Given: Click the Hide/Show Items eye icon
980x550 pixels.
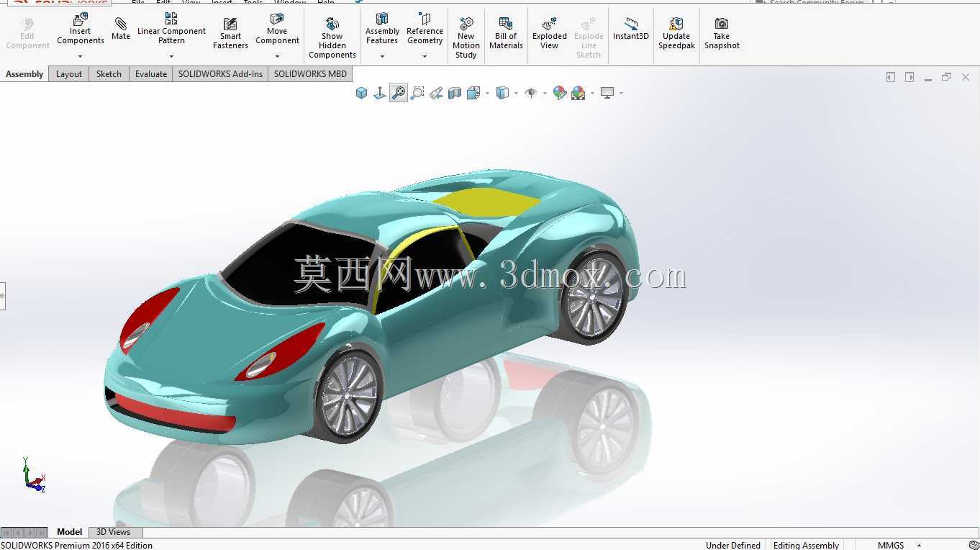Looking at the screenshot, I should point(531,93).
